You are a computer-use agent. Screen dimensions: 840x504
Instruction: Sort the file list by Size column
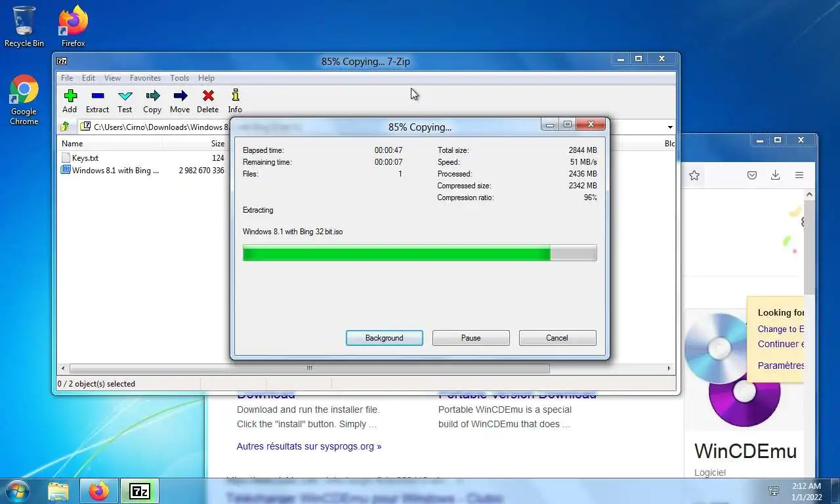point(196,143)
